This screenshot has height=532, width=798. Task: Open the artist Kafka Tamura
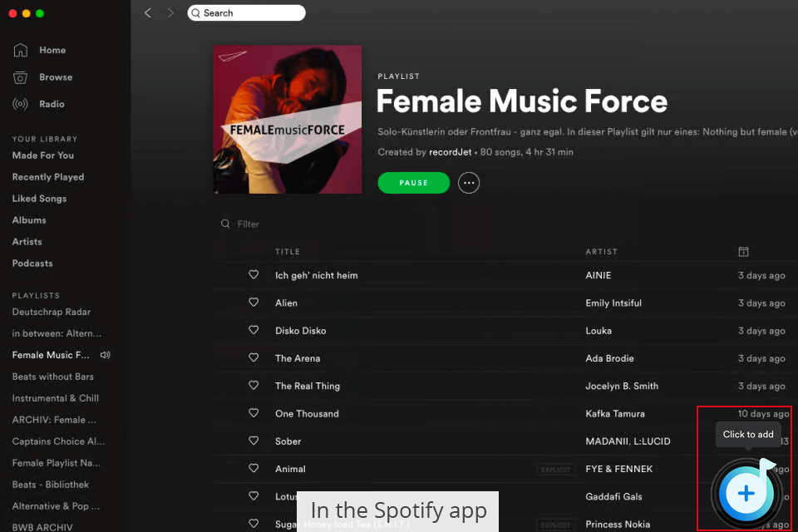coord(615,414)
